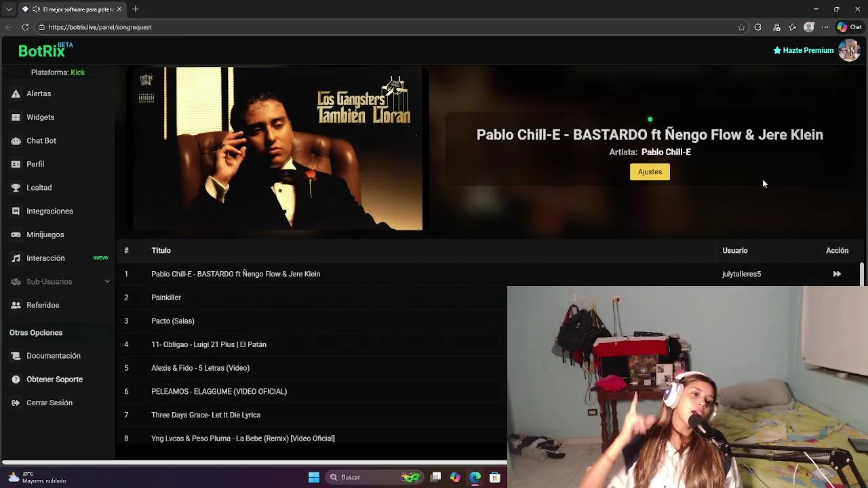This screenshot has width=868, height=488.
Task: Open the browser extensions icon
Action: [757, 27]
